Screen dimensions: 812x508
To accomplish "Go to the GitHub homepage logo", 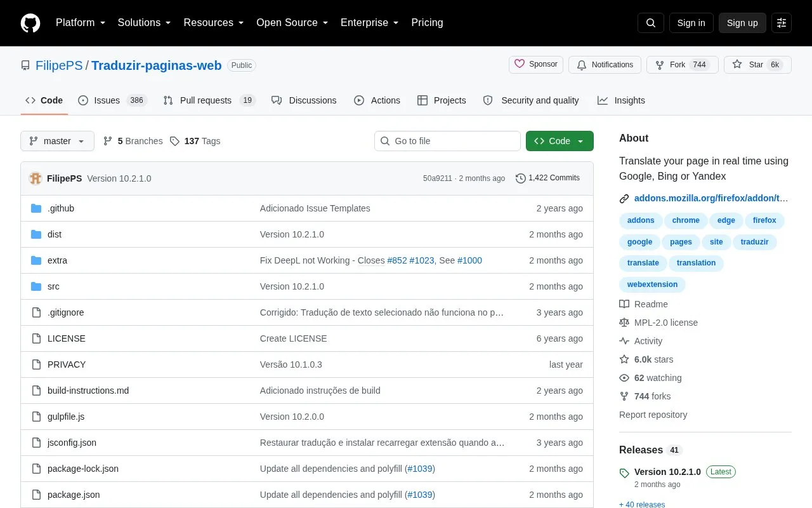I will point(30,23).
